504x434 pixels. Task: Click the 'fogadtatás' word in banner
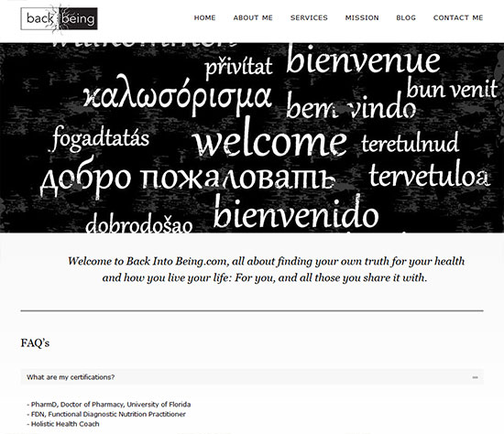(100, 139)
